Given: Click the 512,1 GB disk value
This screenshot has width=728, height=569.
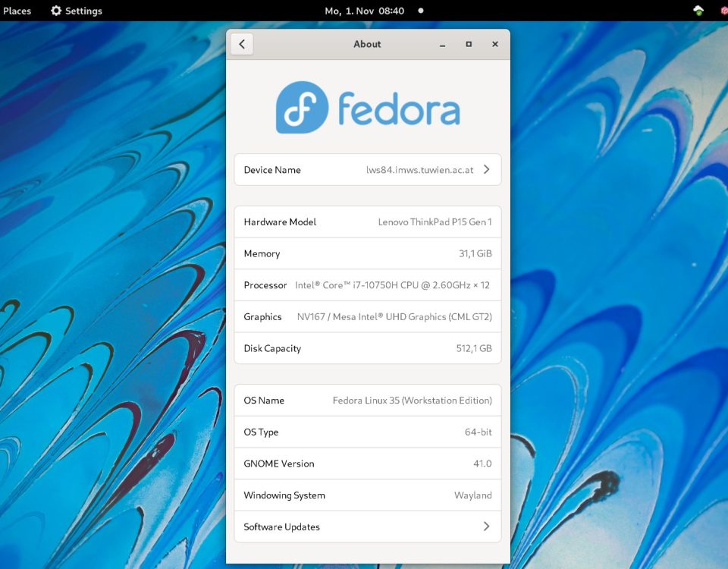Looking at the screenshot, I should [x=474, y=348].
